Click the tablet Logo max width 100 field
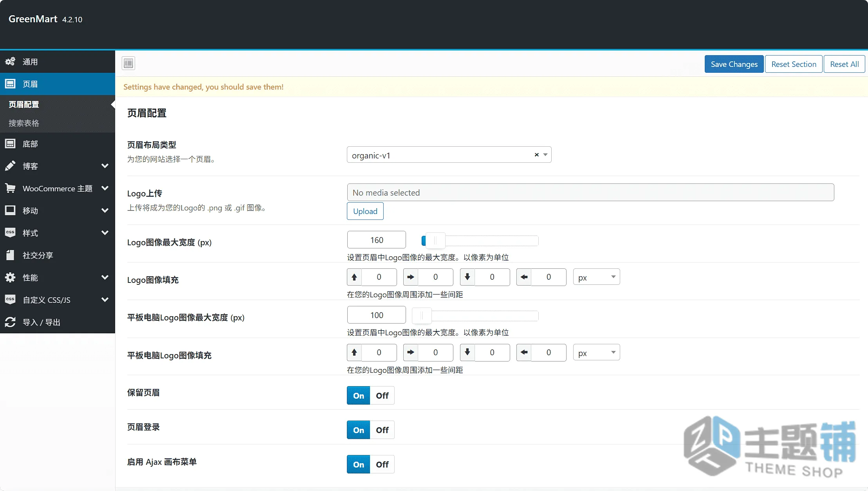This screenshot has width=868, height=491. tap(377, 315)
